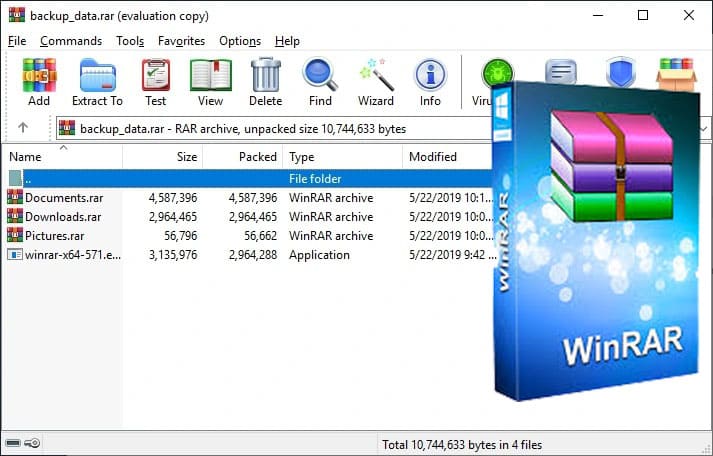Click the Pictures.rar file icon

(15, 236)
